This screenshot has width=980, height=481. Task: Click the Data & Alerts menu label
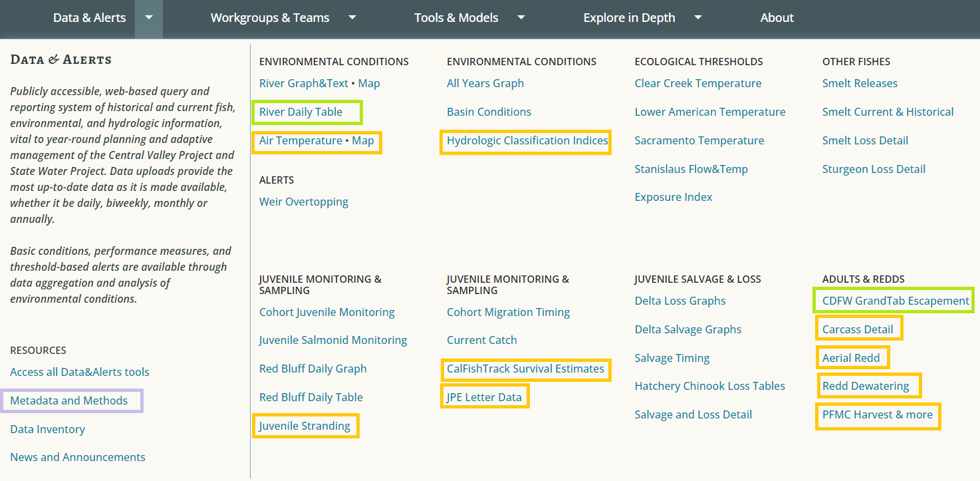[x=89, y=18]
